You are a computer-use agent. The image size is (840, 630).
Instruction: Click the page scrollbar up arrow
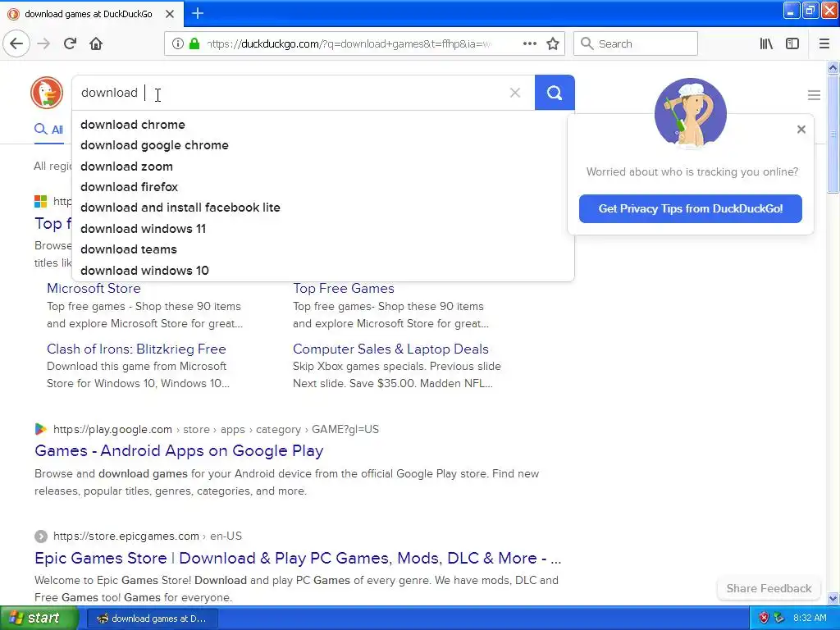tap(833, 67)
